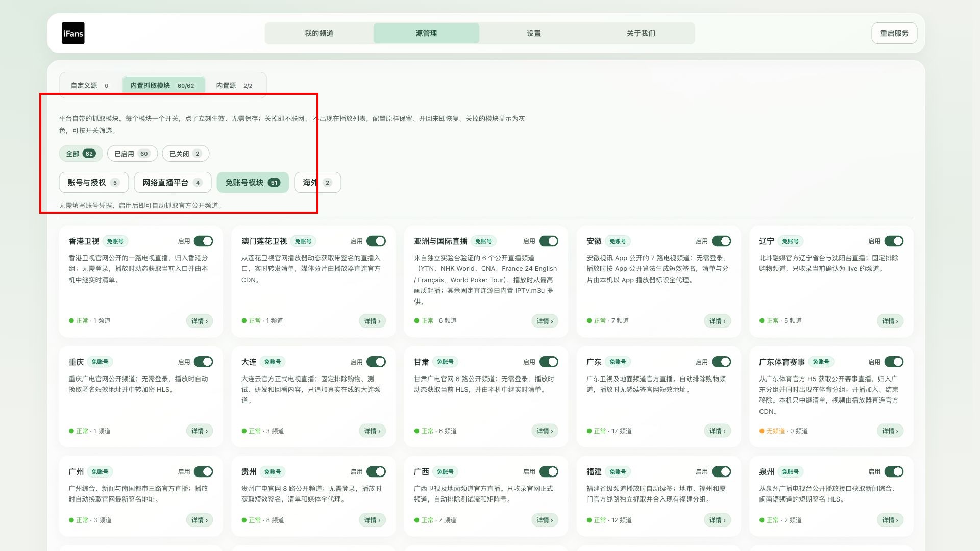Open the 我的频道 tab
Viewport: 980px width, 551px height.
(319, 33)
